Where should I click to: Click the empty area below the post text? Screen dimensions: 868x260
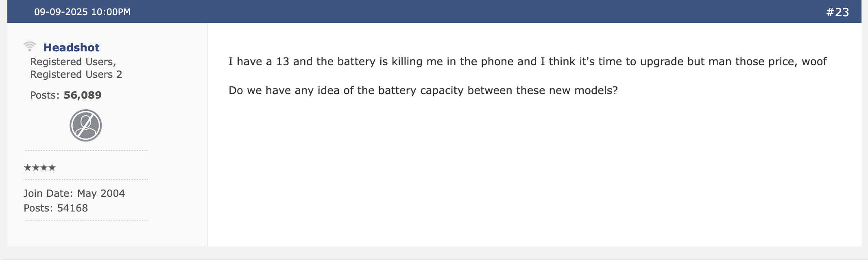pyautogui.click(x=534, y=171)
